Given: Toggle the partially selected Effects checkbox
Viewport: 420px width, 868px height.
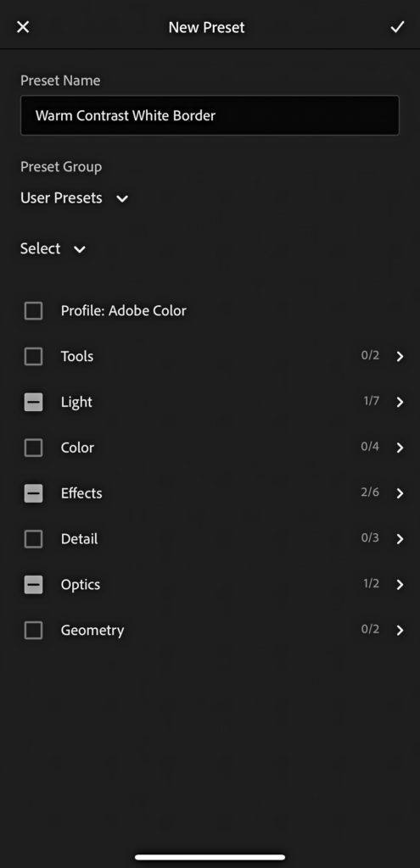Looking at the screenshot, I should pyautogui.click(x=33, y=493).
